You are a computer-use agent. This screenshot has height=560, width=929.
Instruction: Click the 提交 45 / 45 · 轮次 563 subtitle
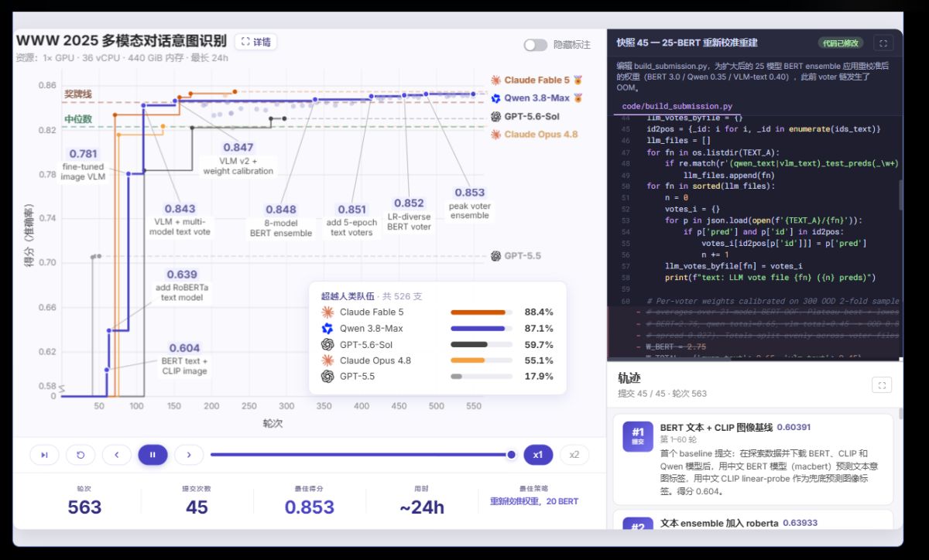point(662,394)
